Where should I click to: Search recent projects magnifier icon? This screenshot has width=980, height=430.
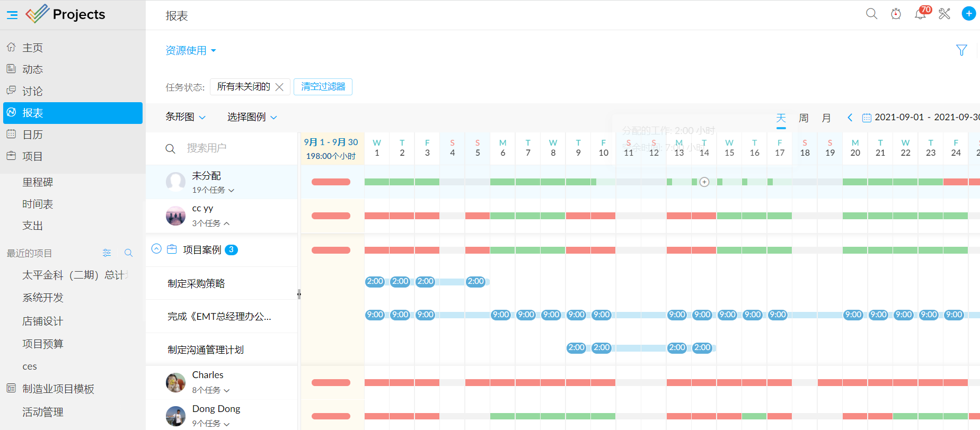(128, 253)
